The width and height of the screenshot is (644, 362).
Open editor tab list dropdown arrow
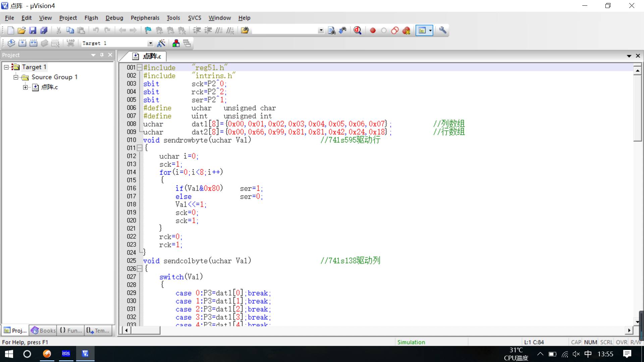point(629,56)
